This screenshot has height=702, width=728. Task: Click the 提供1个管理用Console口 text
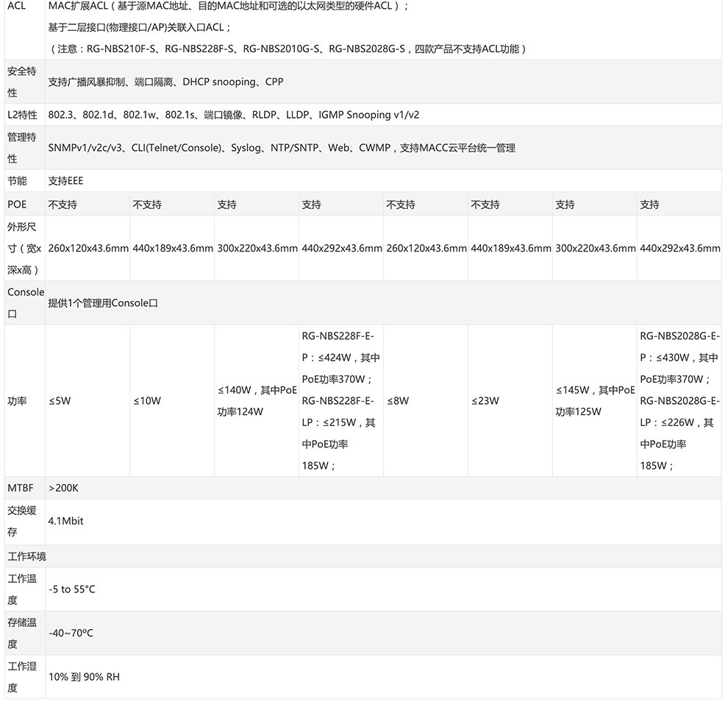(103, 303)
